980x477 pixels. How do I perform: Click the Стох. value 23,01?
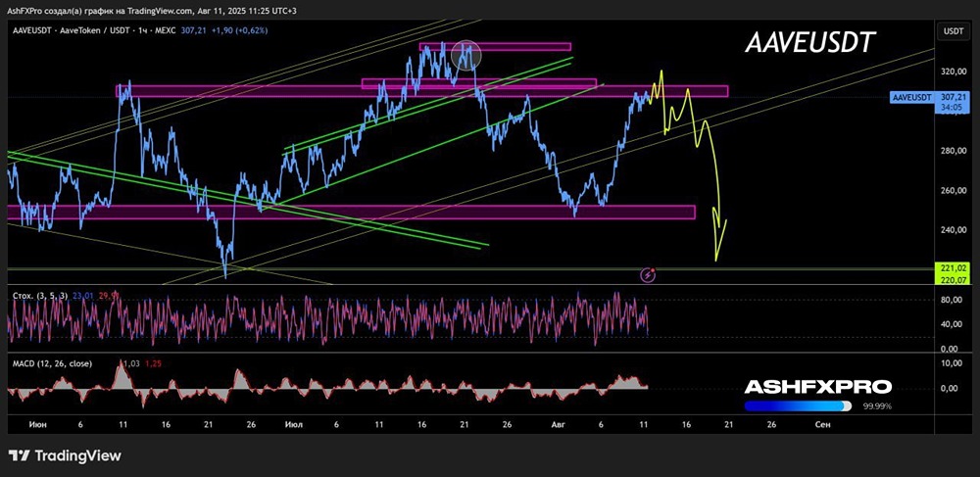pyautogui.click(x=82, y=296)
